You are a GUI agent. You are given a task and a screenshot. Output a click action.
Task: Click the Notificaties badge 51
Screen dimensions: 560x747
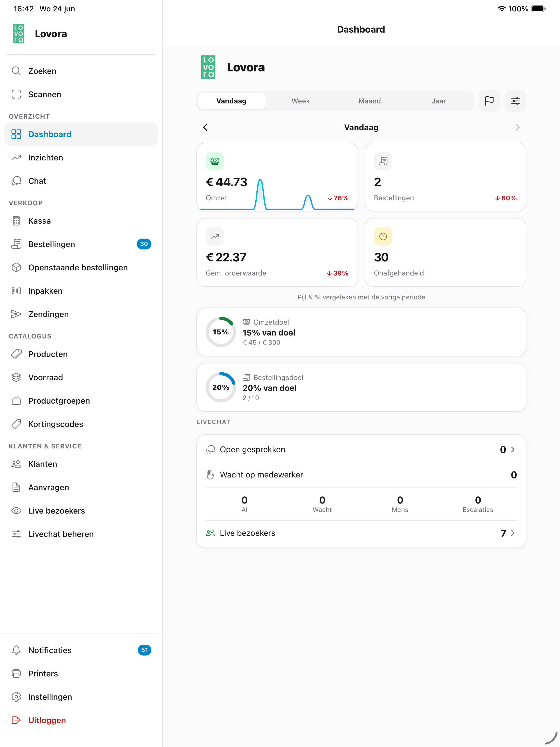144,650
